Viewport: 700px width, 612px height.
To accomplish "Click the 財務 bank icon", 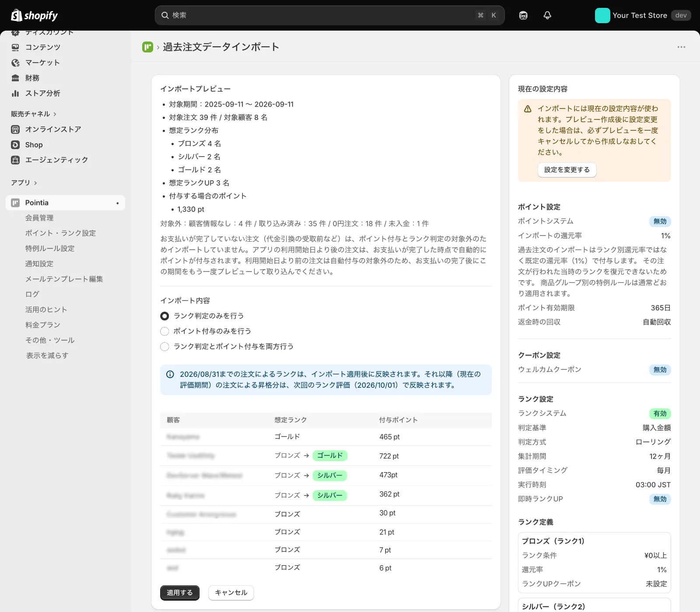I will (15, 78).
